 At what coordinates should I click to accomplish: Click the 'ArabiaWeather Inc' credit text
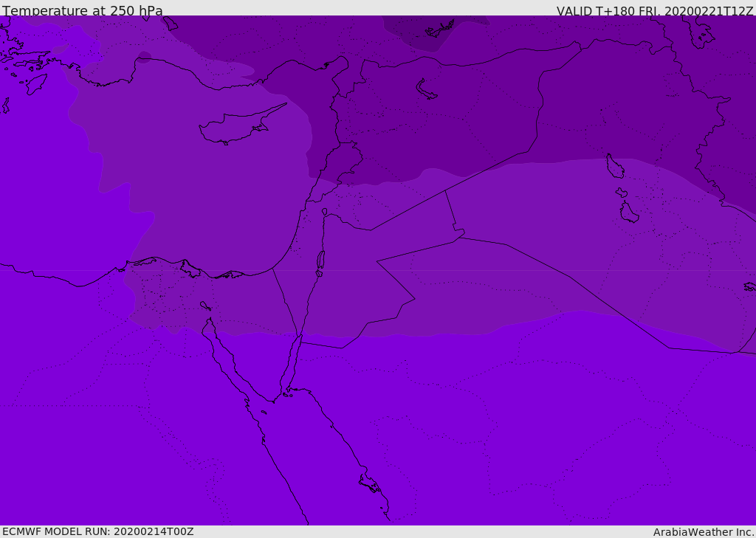pyautogui.click(x=703, y=532)
